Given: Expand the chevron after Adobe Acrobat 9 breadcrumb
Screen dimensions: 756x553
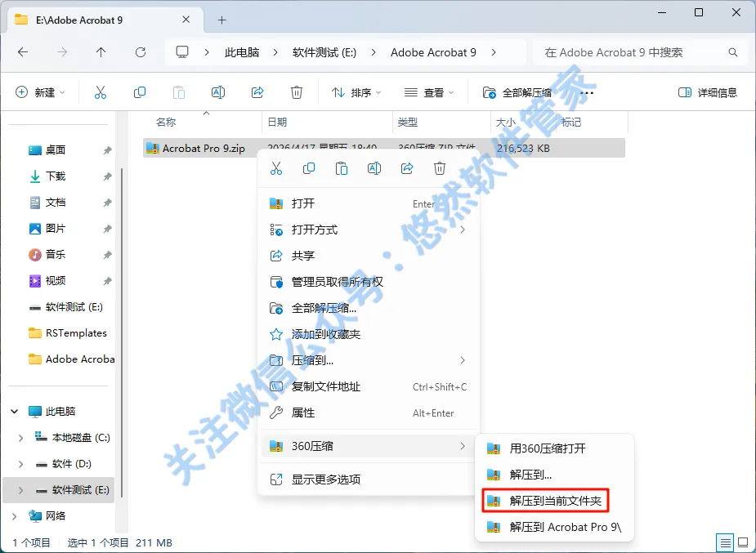Looking at the screenshot, I should point(494,52).
